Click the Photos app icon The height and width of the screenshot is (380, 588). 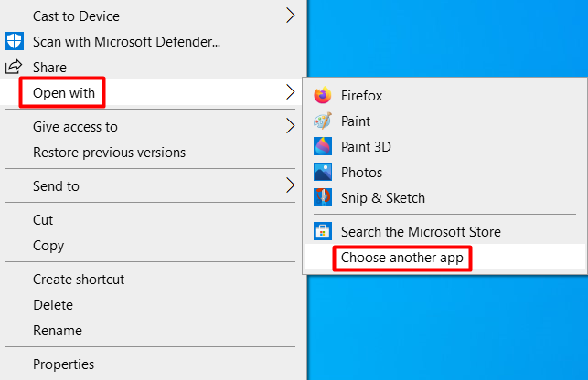click(322, 172)
